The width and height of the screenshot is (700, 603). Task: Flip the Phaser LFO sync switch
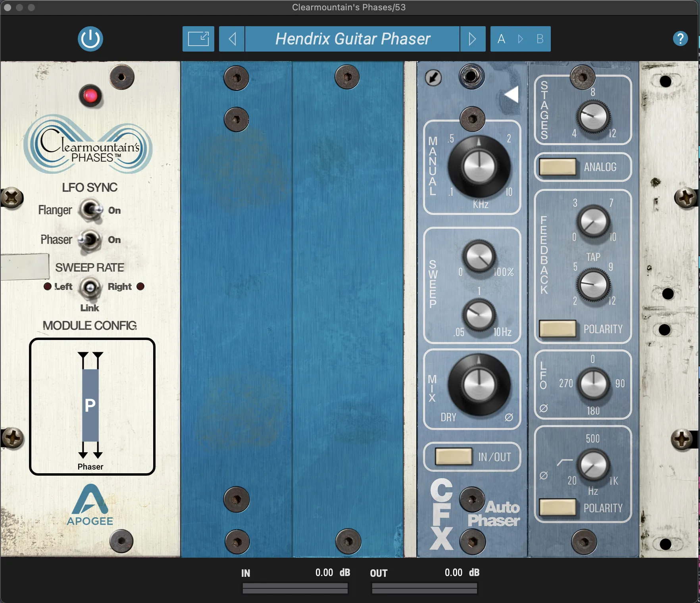pyautogui.click(x=89, y=240)
